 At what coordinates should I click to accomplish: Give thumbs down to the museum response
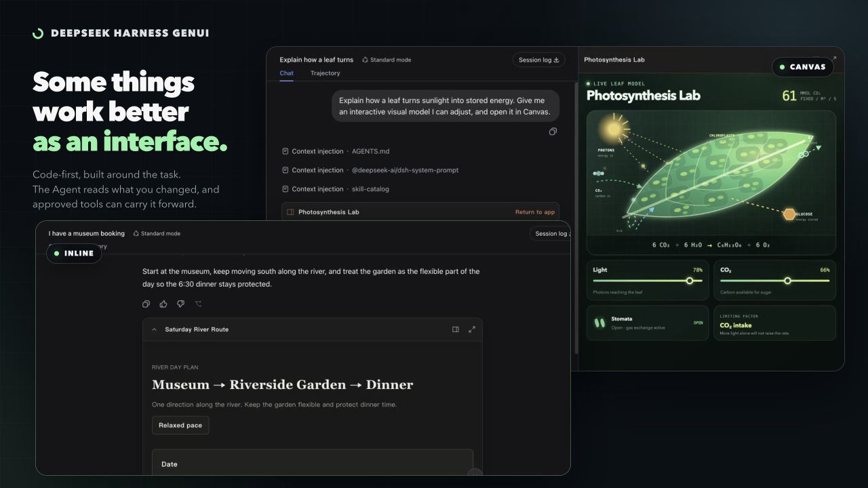181,304
